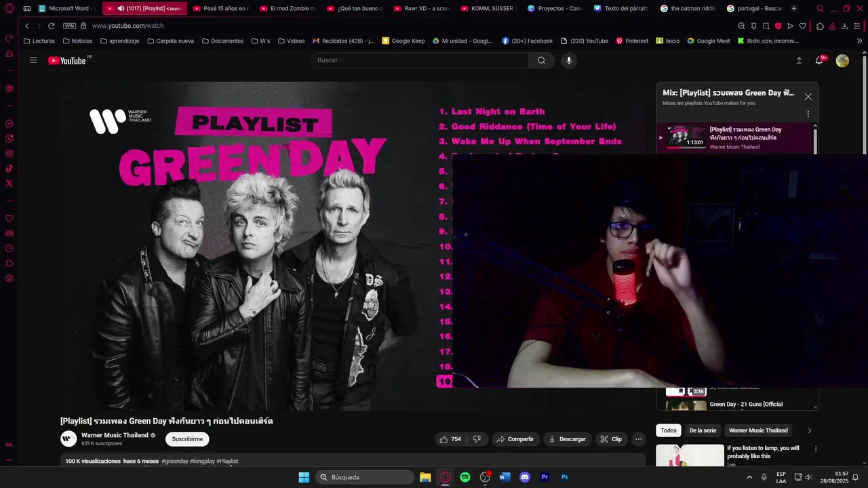
Task: Open the Easy Setup sliders icon
Action: tap(858, 26)
